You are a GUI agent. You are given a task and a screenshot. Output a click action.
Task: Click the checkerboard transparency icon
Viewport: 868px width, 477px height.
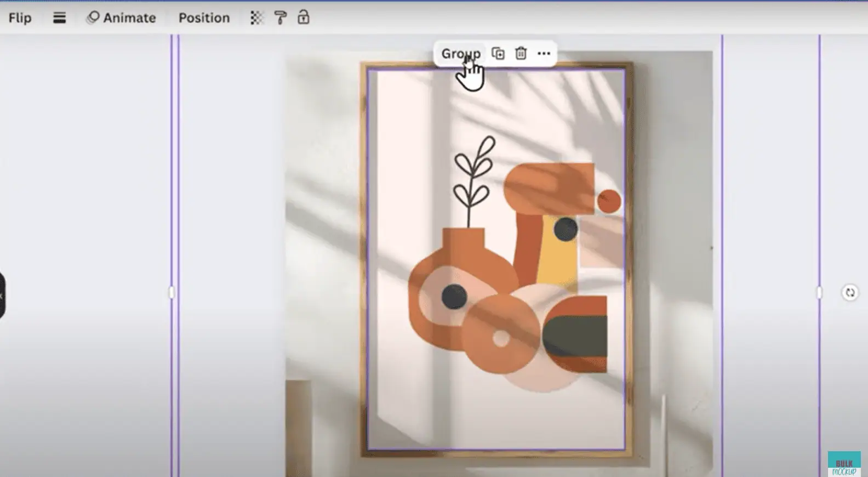coord(256,18)
